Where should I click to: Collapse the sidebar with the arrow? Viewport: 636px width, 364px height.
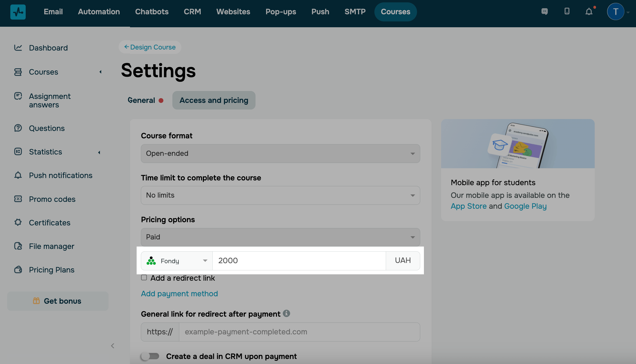(113, 346)
